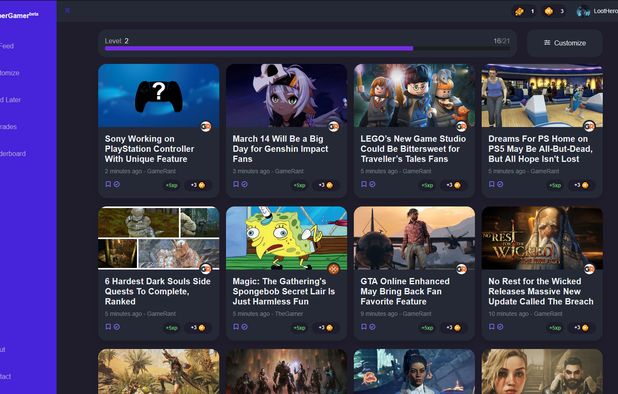Click the +3 coin reward on the Spongebob card

pyautogui.click(x=326, y=328)
